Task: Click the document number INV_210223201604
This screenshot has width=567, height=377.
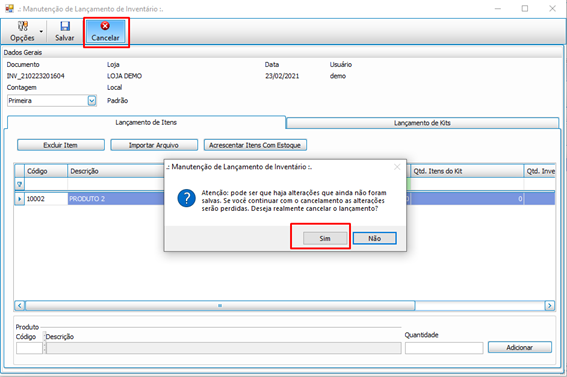Action: pyautogui.click(x=35, y=76)
